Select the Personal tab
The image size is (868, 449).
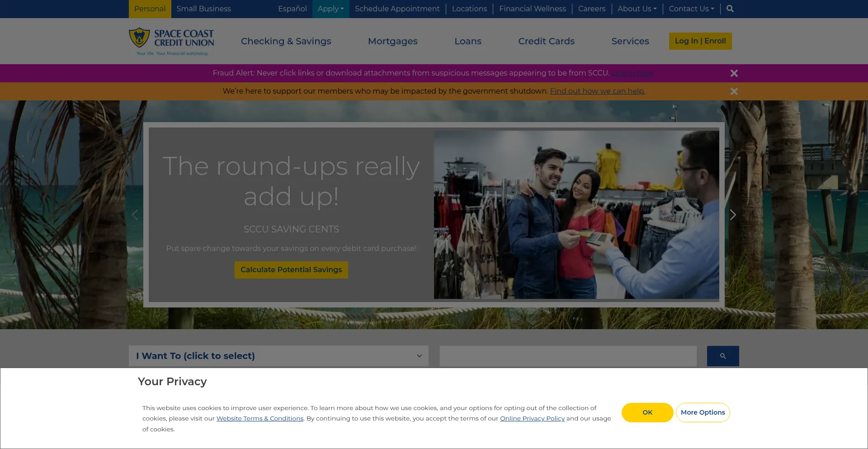[150, 9]
